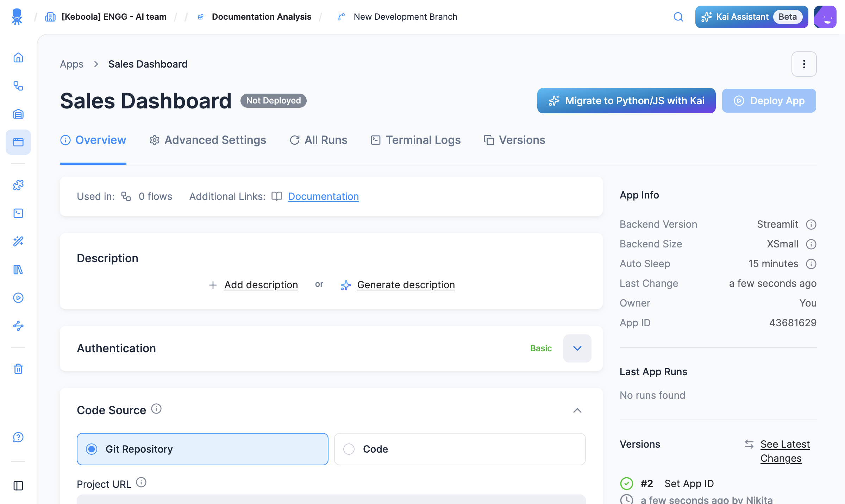The image size is (845, 504).
Task: Expand the Authentication section chevron
Action: click(x=577, y=348)
